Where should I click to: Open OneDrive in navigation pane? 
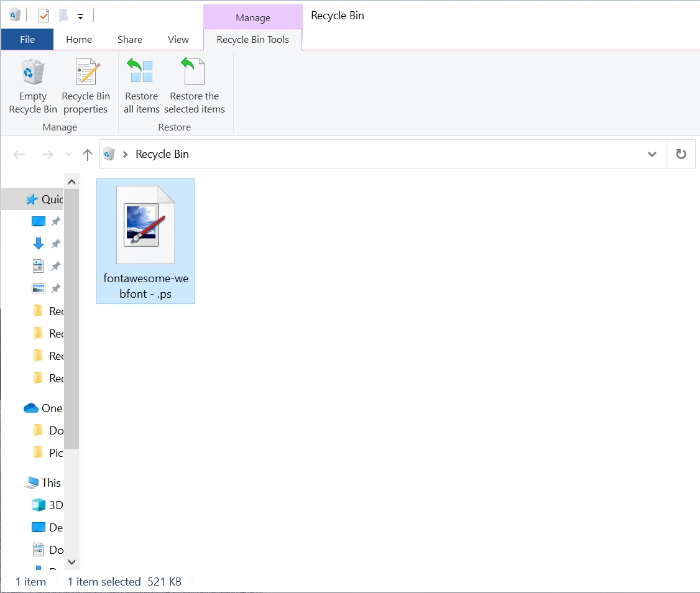[43, 408]
